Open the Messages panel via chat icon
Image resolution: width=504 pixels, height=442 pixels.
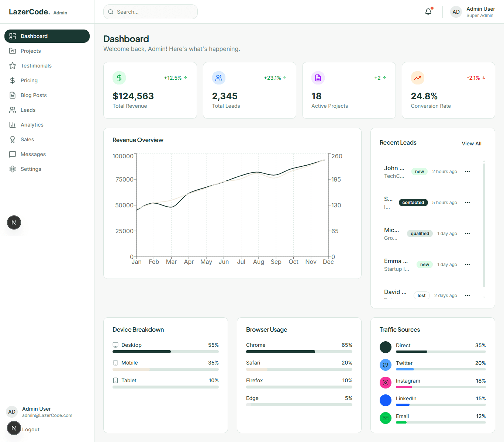(13, 154)
